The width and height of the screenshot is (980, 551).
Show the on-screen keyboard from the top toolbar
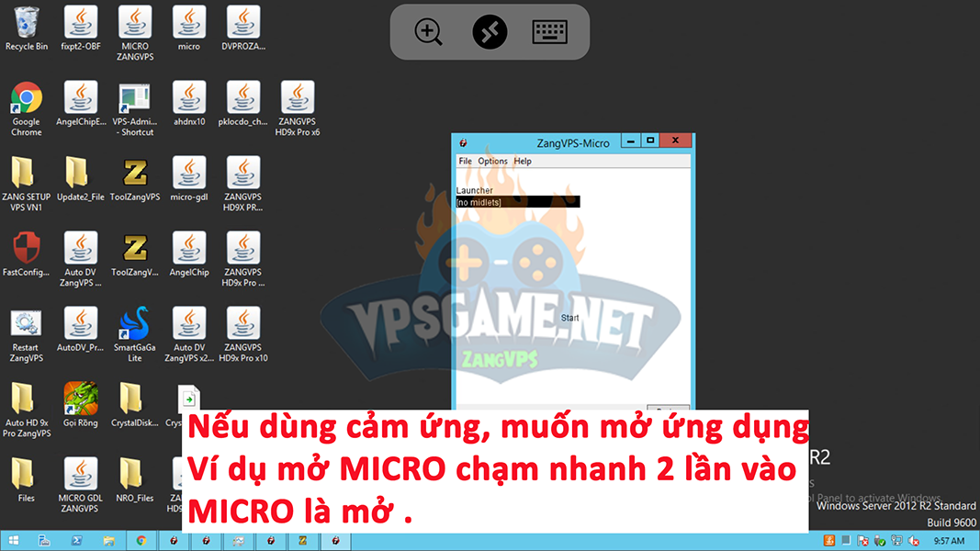coord(550,32)
